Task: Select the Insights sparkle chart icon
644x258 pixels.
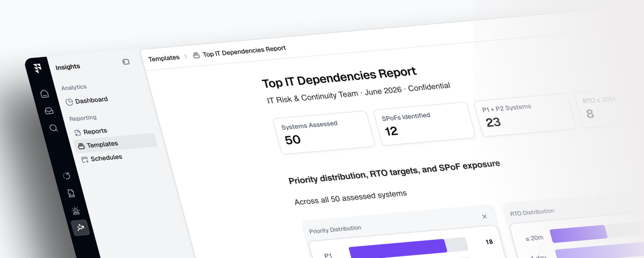Action: click(80, 228)
